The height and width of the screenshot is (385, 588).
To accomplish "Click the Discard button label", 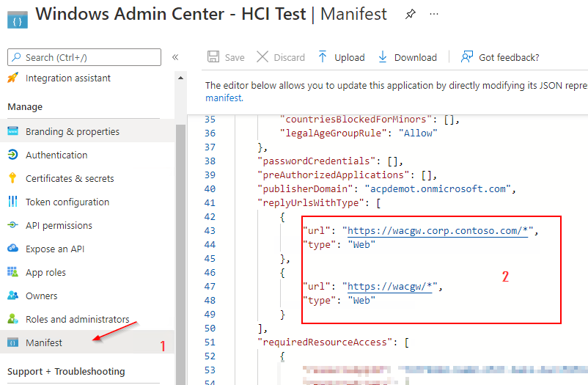I will pyautogui.click(x=289, y=57).
